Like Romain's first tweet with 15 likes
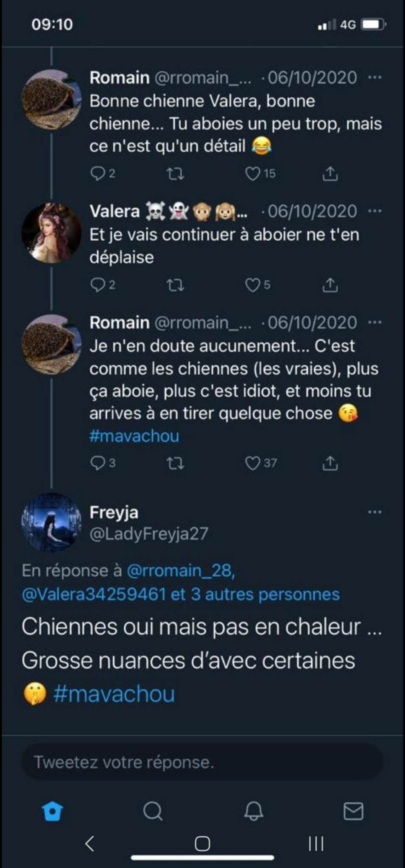Image resolution: width=405 pixels, height=868 pixels. coord(253,174)
